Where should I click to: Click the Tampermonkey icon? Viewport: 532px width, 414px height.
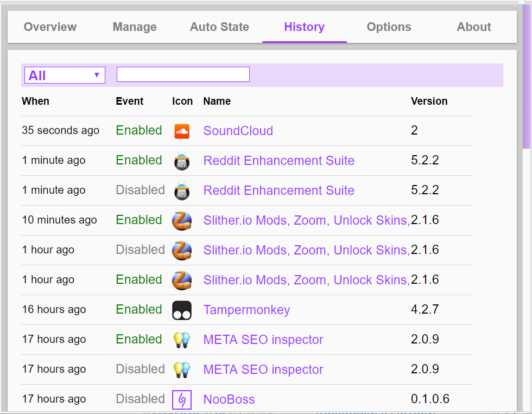[x=182, y=310]
